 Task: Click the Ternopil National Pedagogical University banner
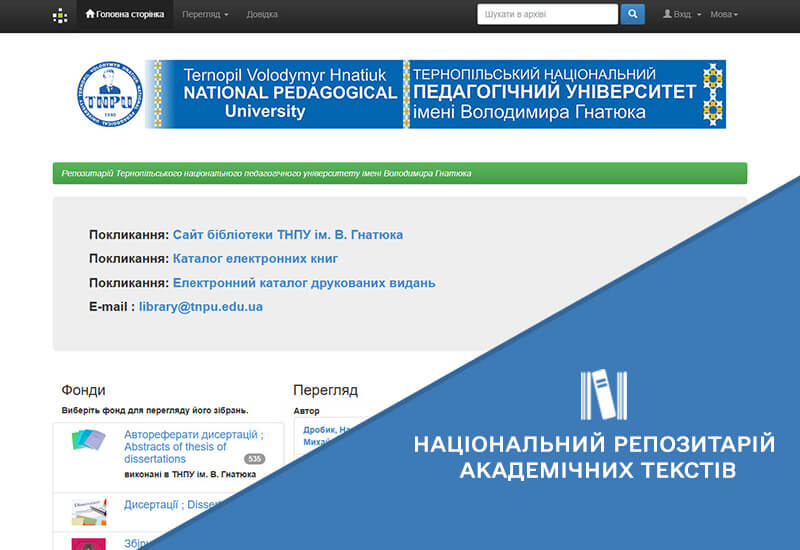(x=435, y=94)
